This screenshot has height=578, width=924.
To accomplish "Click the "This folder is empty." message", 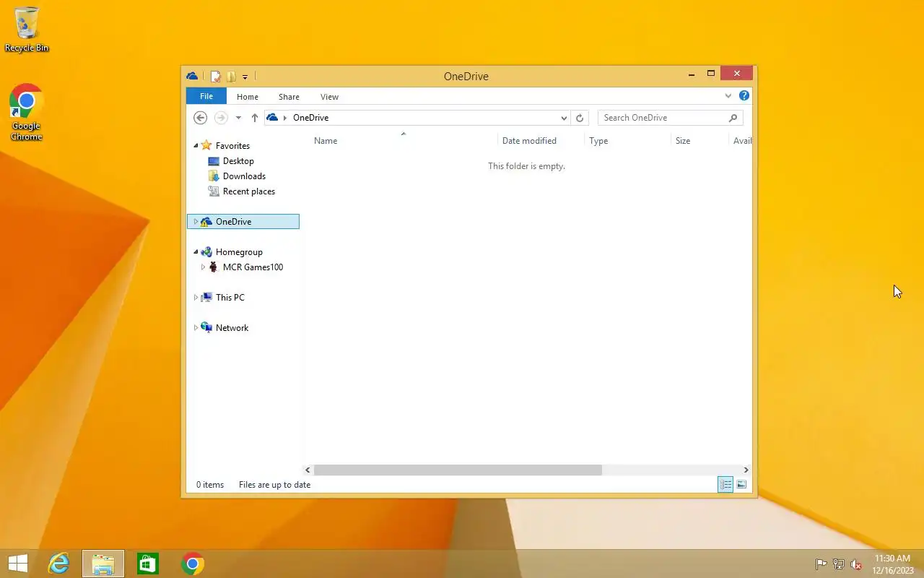I will pos(526,166).
